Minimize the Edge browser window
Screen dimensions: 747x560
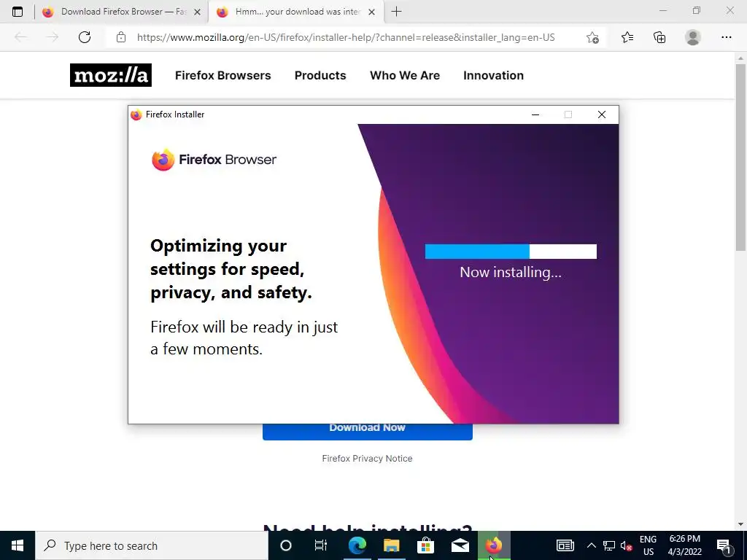tap(663, 10)
